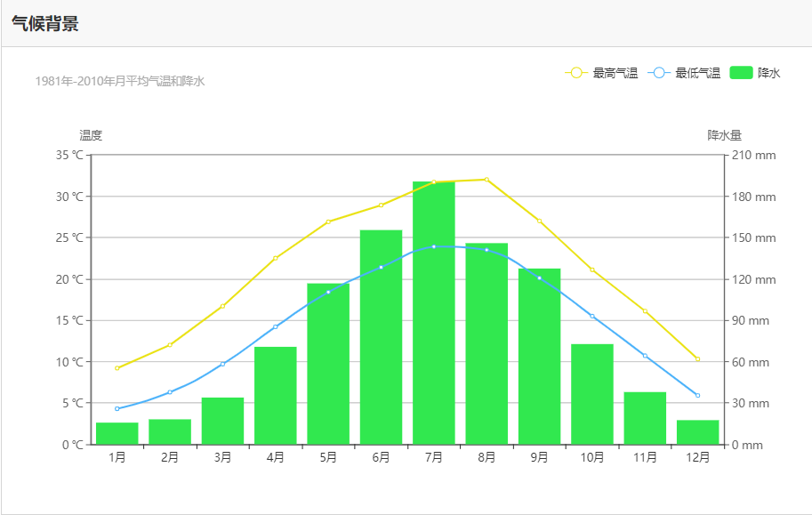Image resolution: width=812 pixels, height=515 pixels.
Task: Select 4月 point on the yellow line
Action: (276, 258)
